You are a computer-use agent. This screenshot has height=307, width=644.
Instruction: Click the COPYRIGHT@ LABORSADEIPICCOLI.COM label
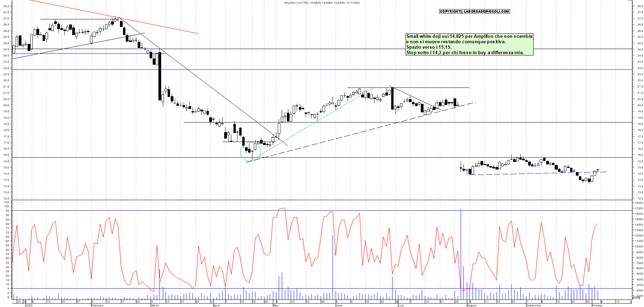coord(474,11)
